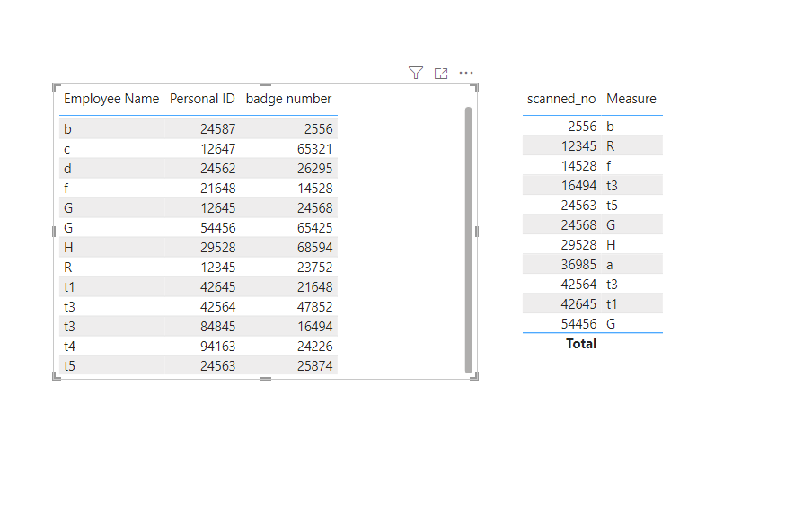
Task: Select scanned_no cell 54456 in Measure table
Action: point(579,324)
